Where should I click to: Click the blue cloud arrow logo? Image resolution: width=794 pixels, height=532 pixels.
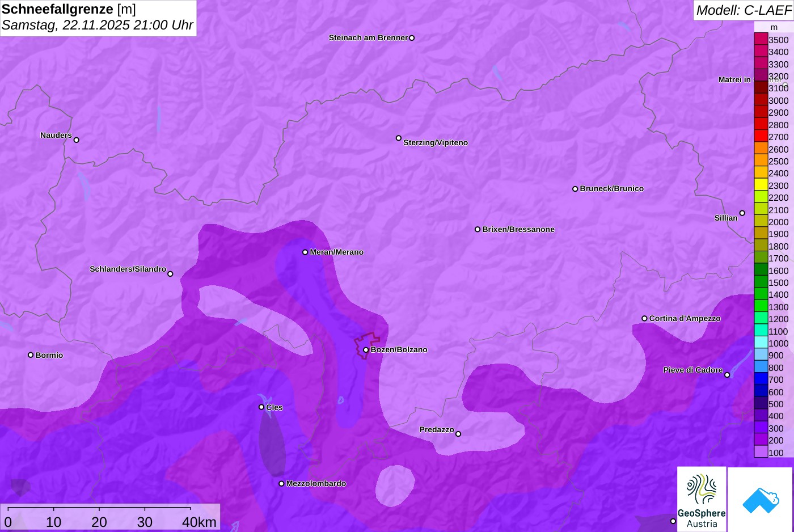pos(760,500)
